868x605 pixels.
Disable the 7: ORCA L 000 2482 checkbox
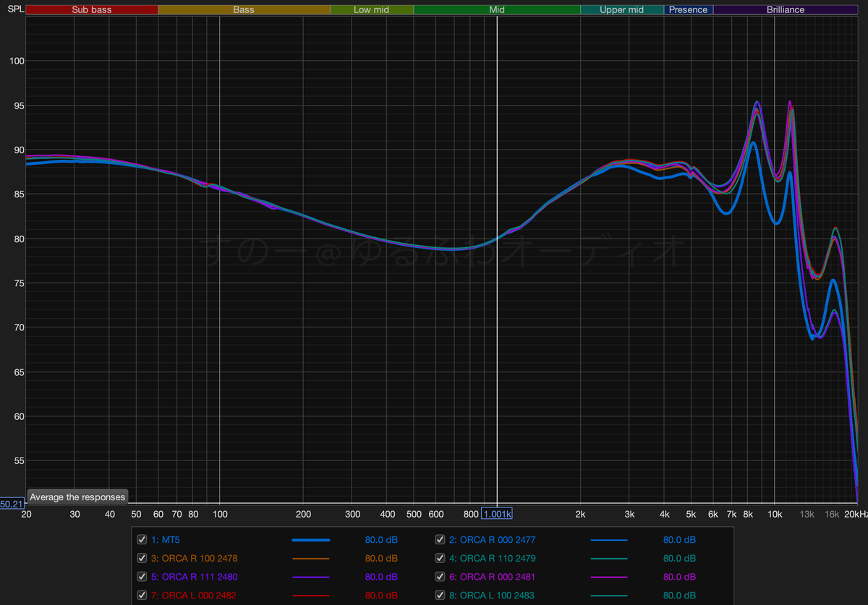tap(142, 596)
